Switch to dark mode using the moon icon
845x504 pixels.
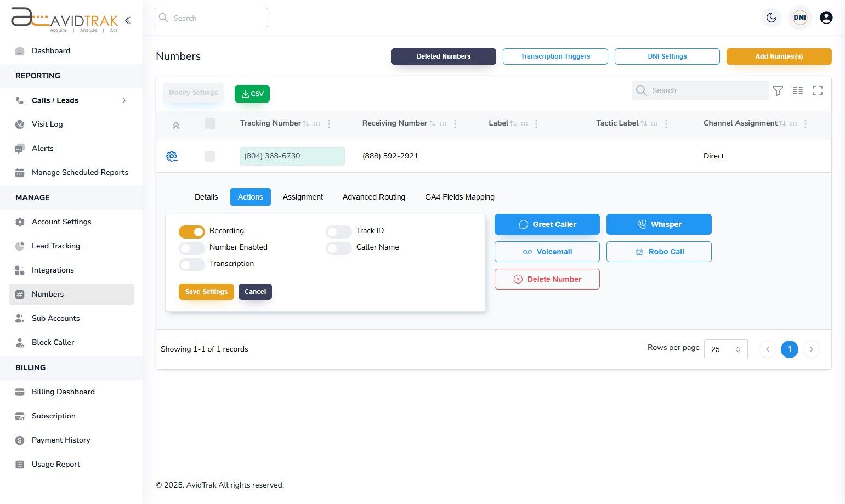coord(772,17)
